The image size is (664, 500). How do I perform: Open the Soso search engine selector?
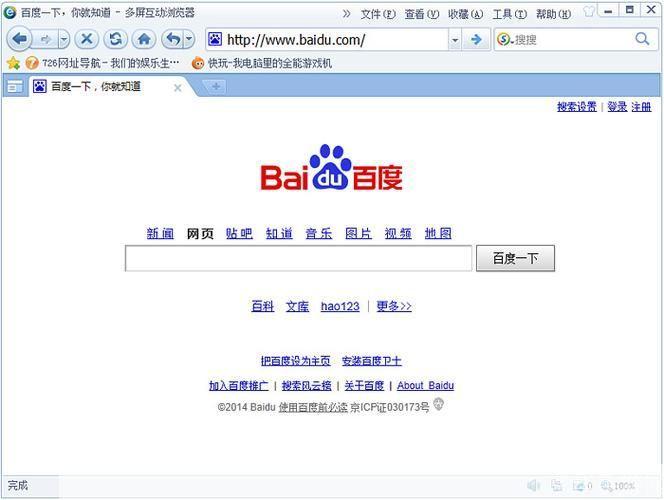point(505,40)
